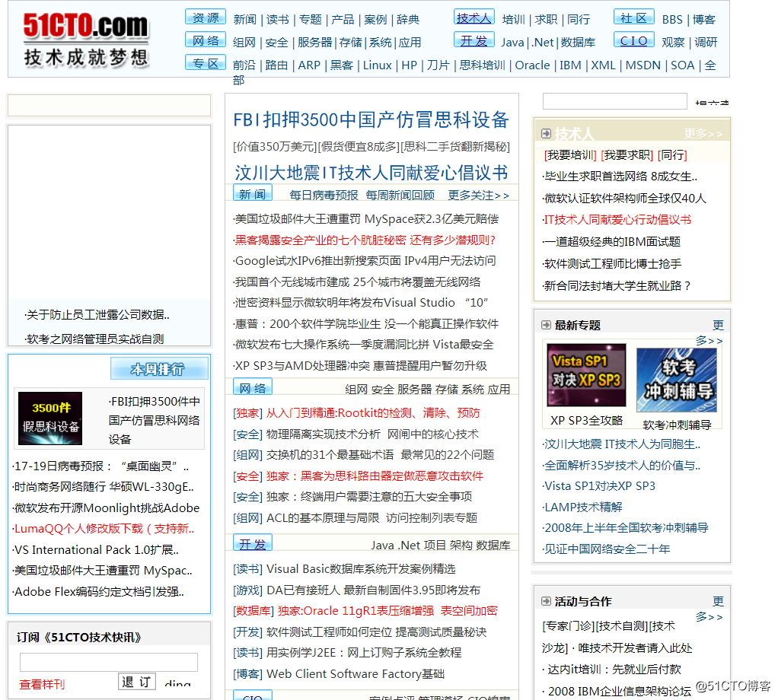
Task: Click the plus icon beside 技术人 heading
Action: [x=546, y=133]
